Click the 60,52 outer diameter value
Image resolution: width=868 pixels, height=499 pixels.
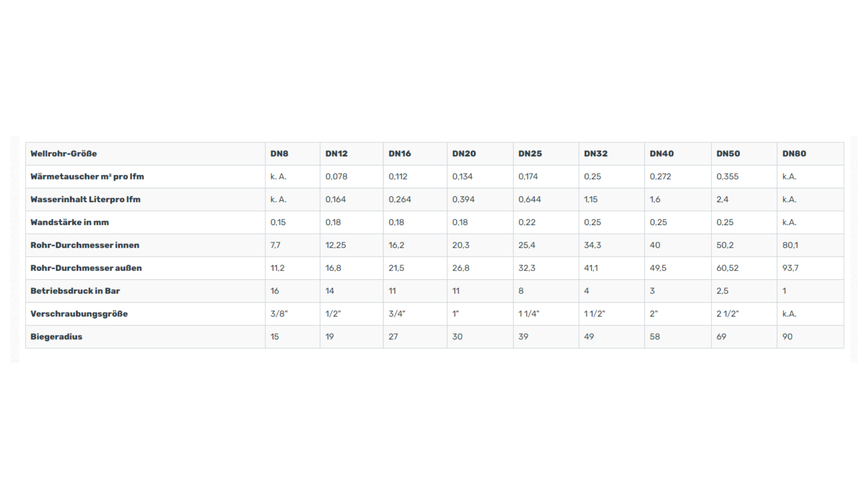point(727,268)
